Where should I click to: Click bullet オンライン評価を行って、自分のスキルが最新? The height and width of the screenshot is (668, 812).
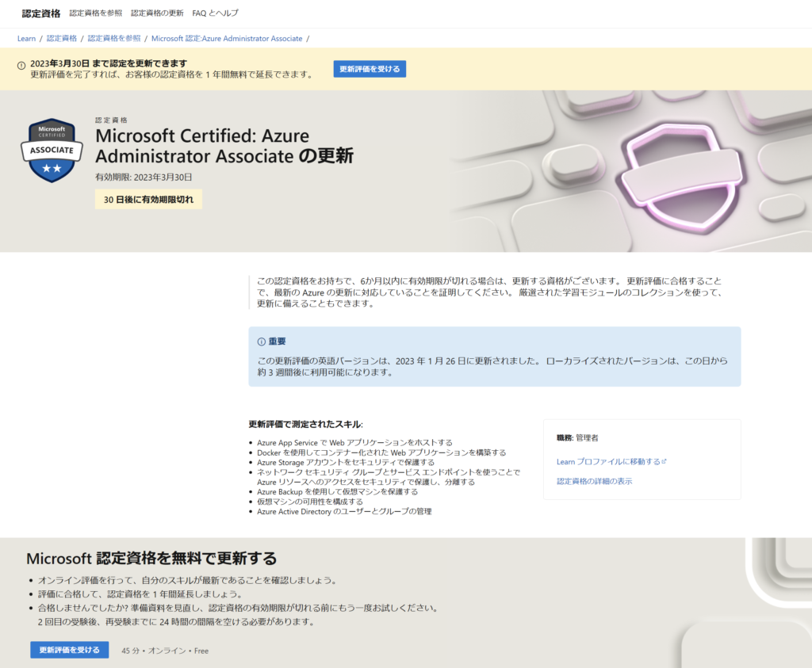click(187, 581)
